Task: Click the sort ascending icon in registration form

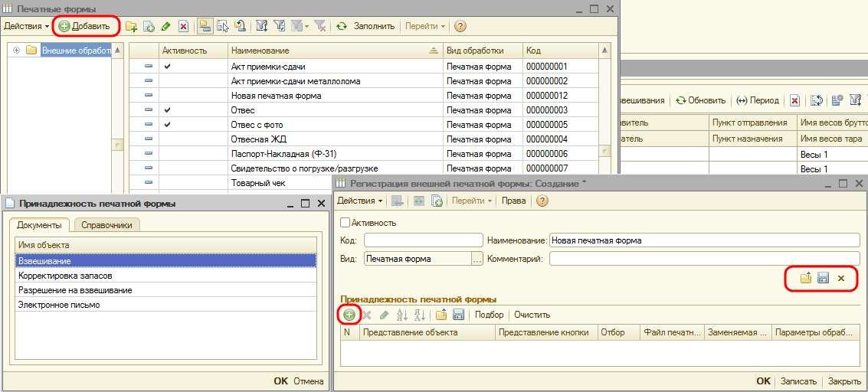Action: [402, 315]
